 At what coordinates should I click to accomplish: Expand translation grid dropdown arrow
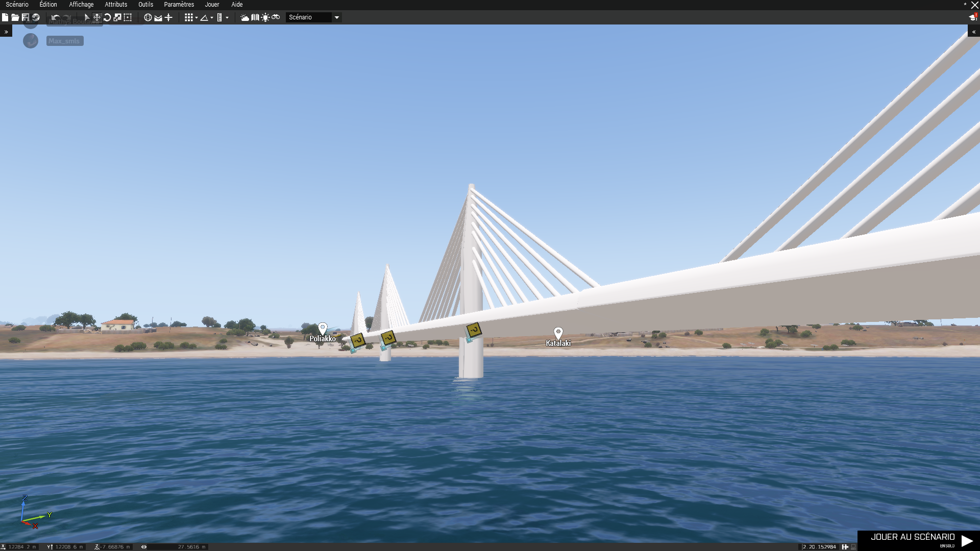coord(197,18)
